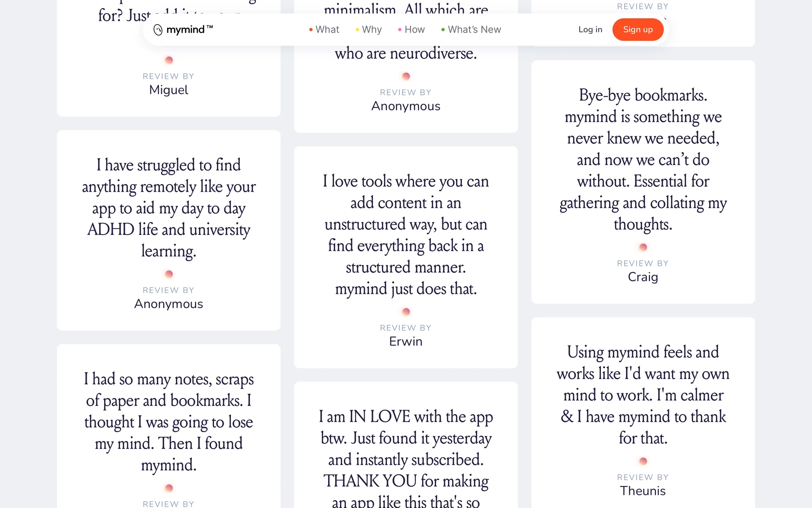Click the gradient dot above Erwin's name
This screenshot has width=812, height=508.
point(406,312)
